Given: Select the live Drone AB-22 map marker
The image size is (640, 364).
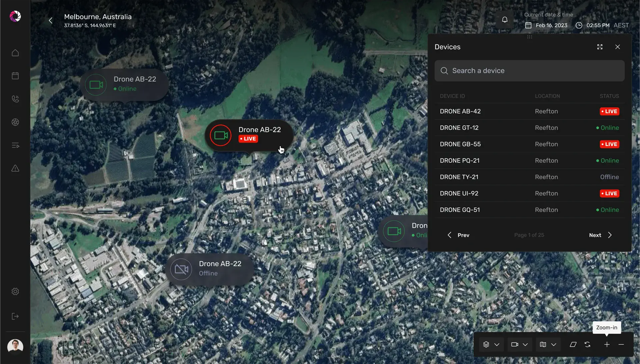Looking at the screenshot, I should tap(248, 135).
